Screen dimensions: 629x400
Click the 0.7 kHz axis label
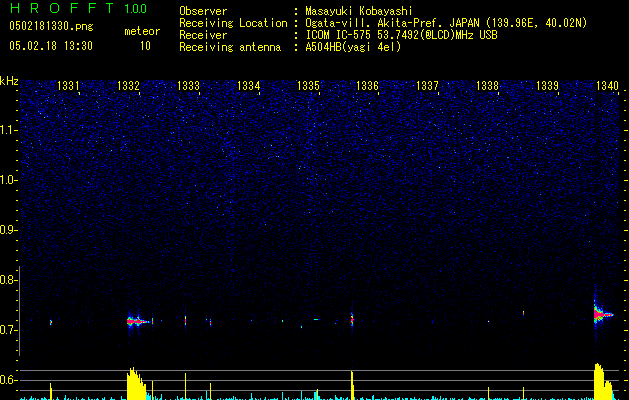pyautogui.click(x=9, y=330)
